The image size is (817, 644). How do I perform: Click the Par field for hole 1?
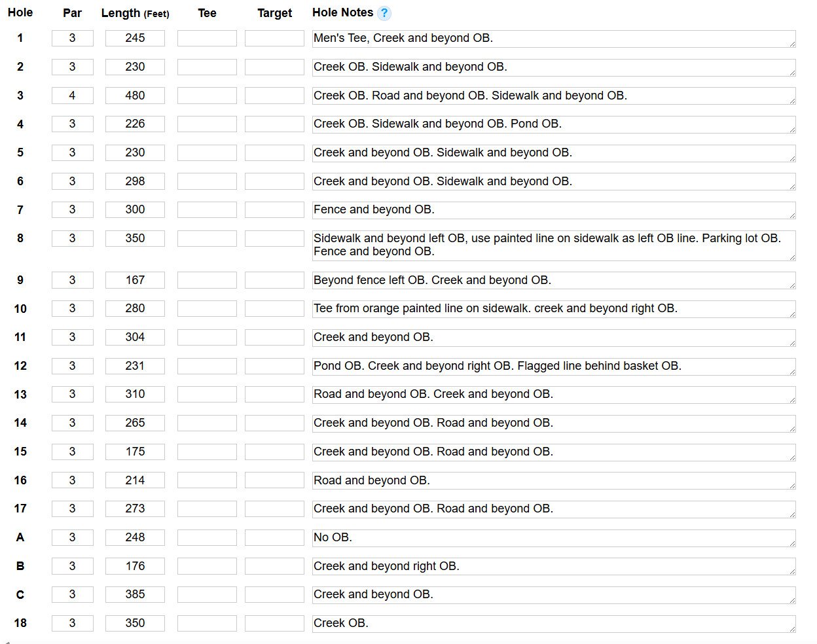pos(72,38)
